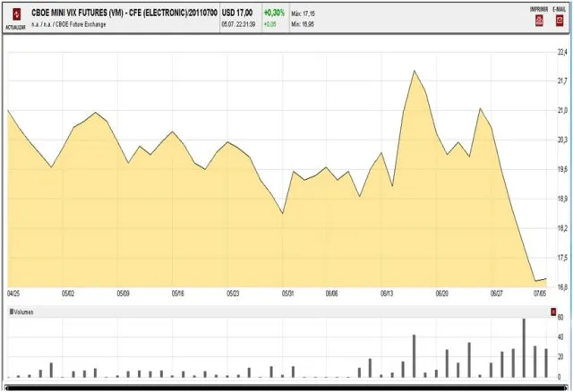Click the 60 label on the volume axis
The height and width of the screenshot is (392, 573).
click(560, 318)
